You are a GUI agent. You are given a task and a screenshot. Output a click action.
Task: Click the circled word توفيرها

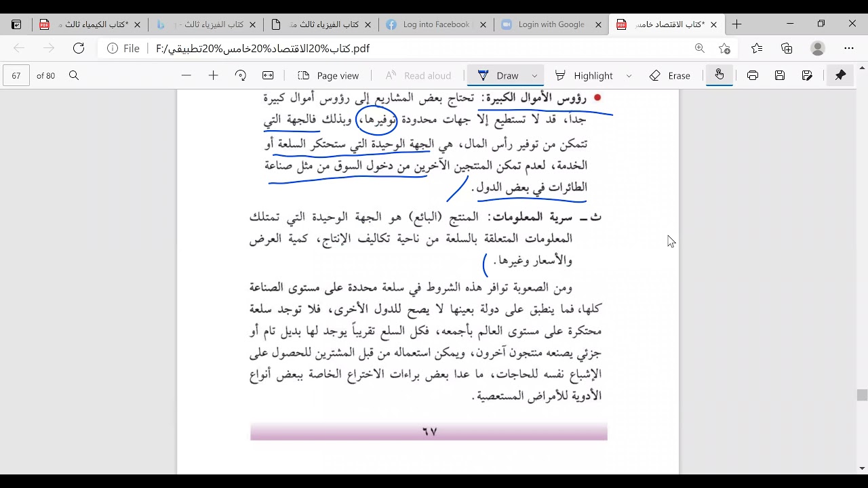(x=376, y=120)
